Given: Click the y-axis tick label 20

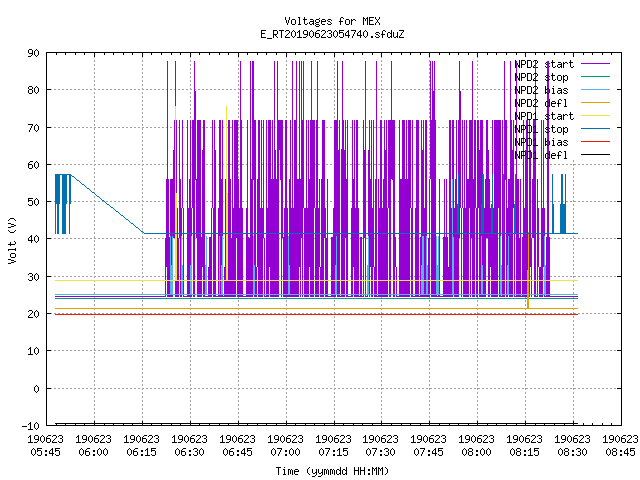Looking at the screenshot, I should pyautogui.click(x=33, y=314).
